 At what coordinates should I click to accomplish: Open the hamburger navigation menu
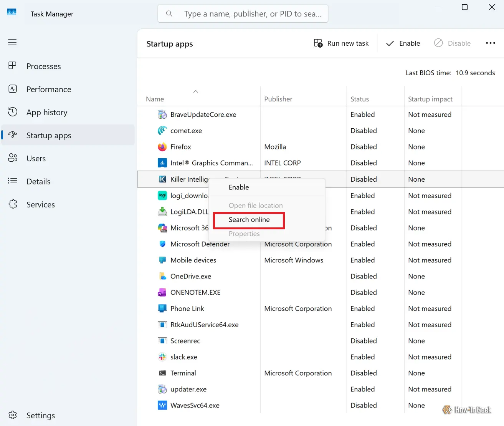click(x=12, y=42)
